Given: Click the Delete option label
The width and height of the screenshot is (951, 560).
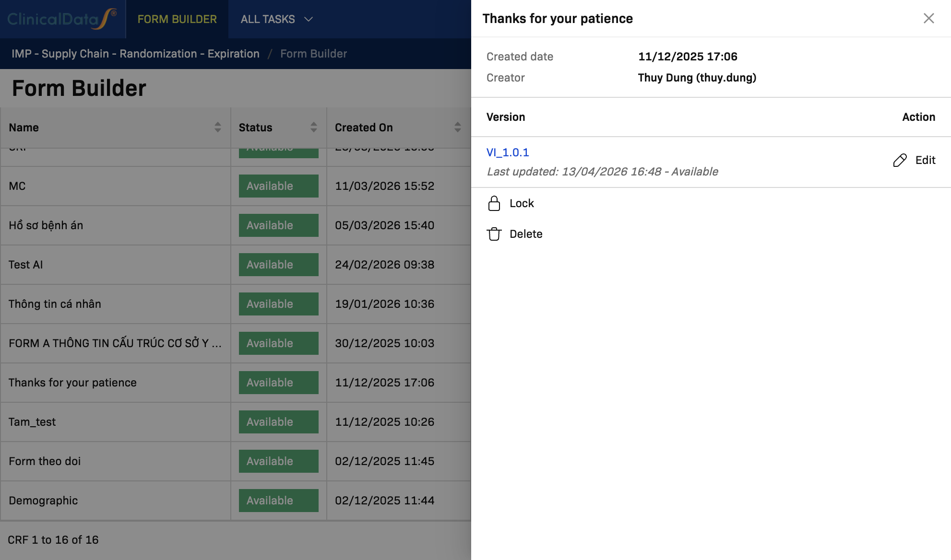Looking at the screenshot, I should point(526,234).
